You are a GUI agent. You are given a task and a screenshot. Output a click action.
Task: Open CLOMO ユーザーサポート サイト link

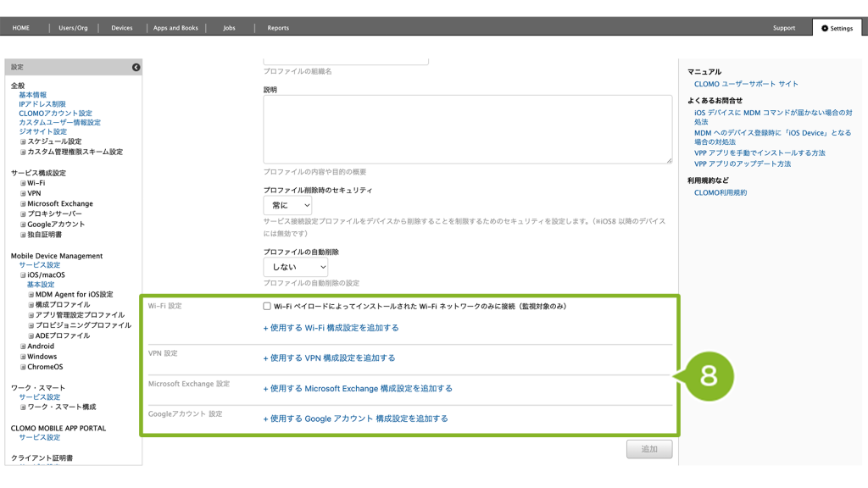pos(746,84)
